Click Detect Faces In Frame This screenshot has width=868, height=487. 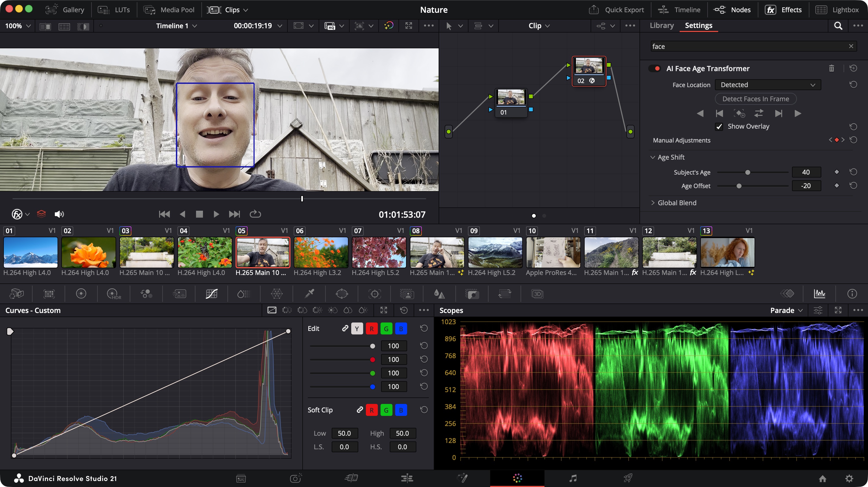pos(755,99)
